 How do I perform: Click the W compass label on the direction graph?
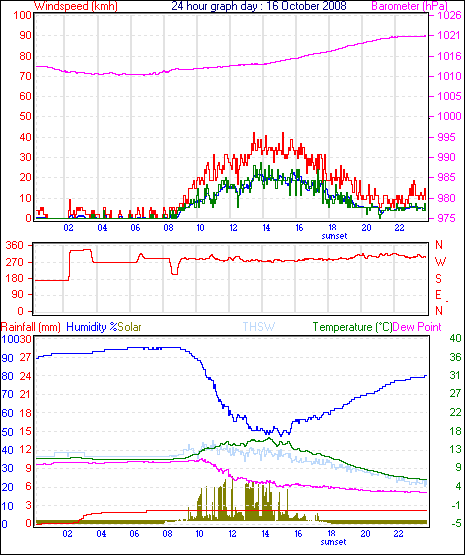[x=440, y=262]
